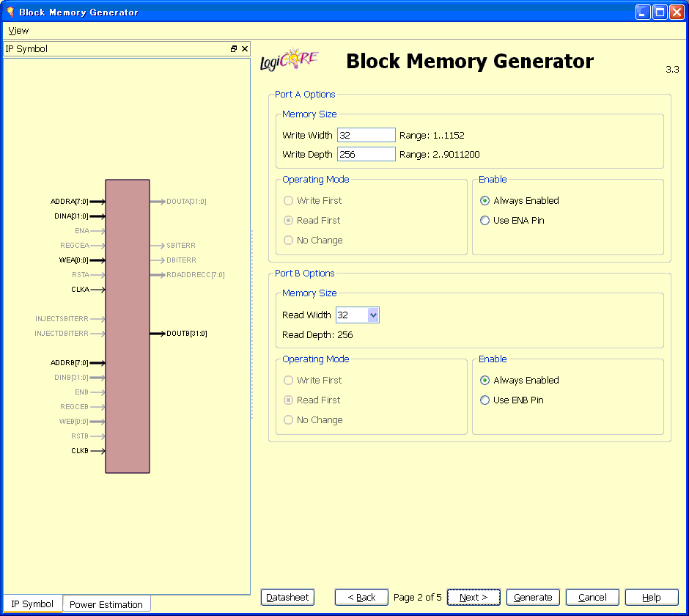
Task: Click the CLKB port label
Action: [x=80, y=451]
